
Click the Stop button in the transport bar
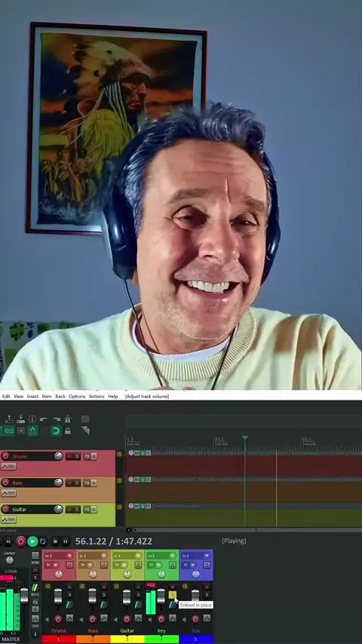tap(55, 541)
